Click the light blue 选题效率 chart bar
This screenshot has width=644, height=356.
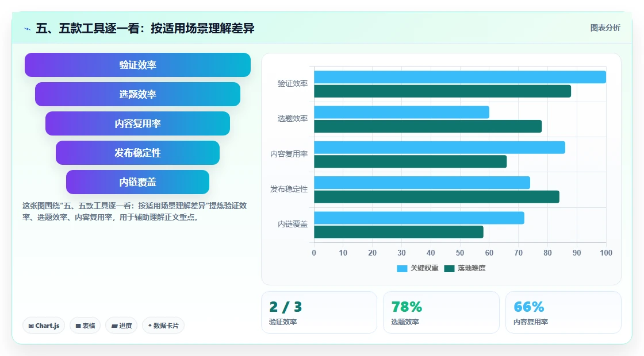pyautogui.click(x=402, y=113)
